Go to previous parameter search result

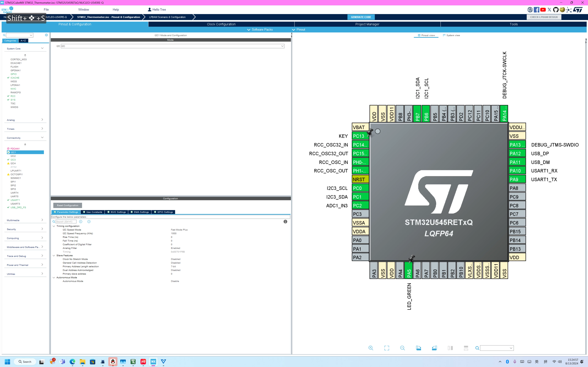[81, 222]
